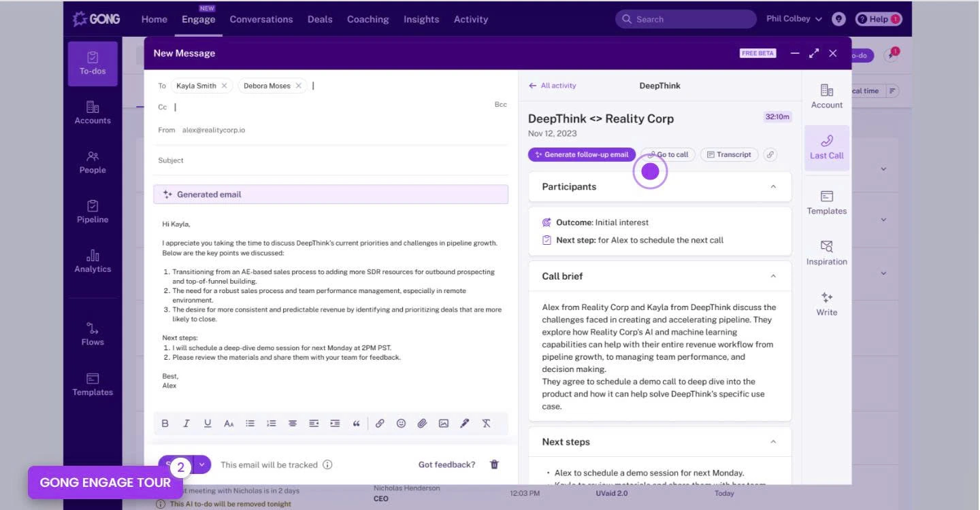
Task: Toggle italic formatting
Action: (x=186, y=423)
